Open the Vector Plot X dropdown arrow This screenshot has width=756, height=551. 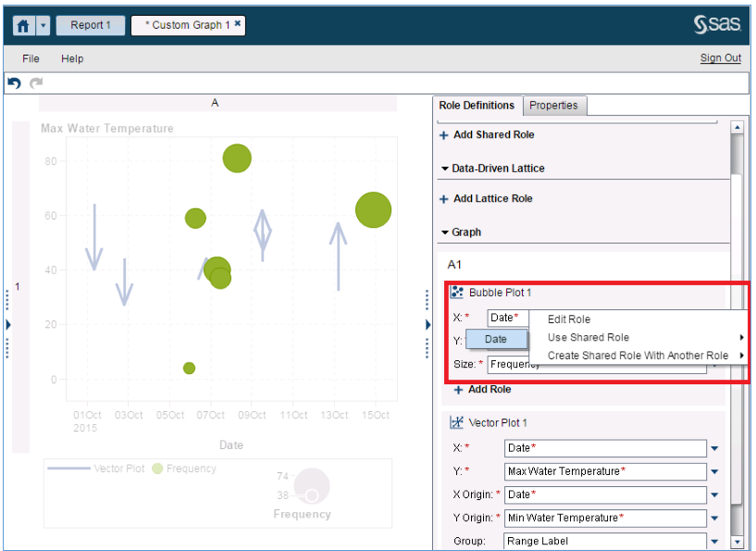(714, 448)
